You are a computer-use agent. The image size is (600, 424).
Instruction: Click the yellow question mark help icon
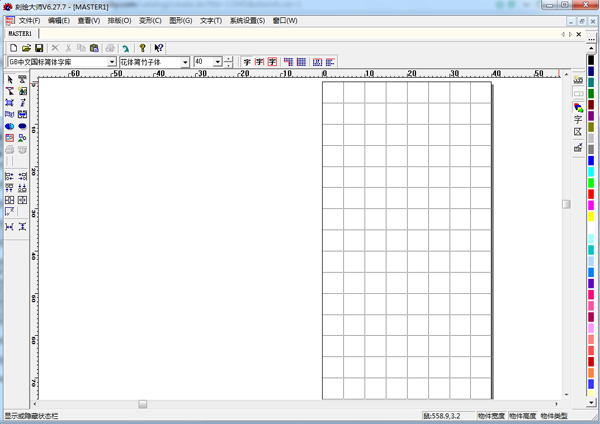pyautogui.click(x=143, y=48)
